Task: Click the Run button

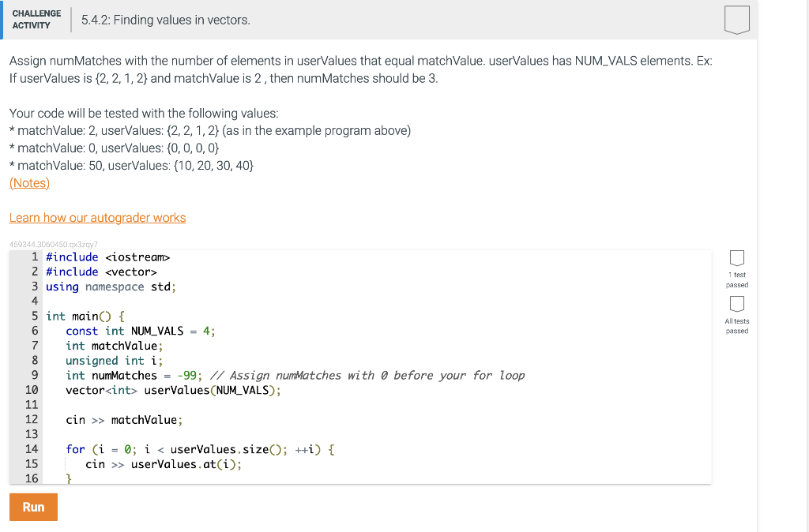Action: [x=33, y=507]
